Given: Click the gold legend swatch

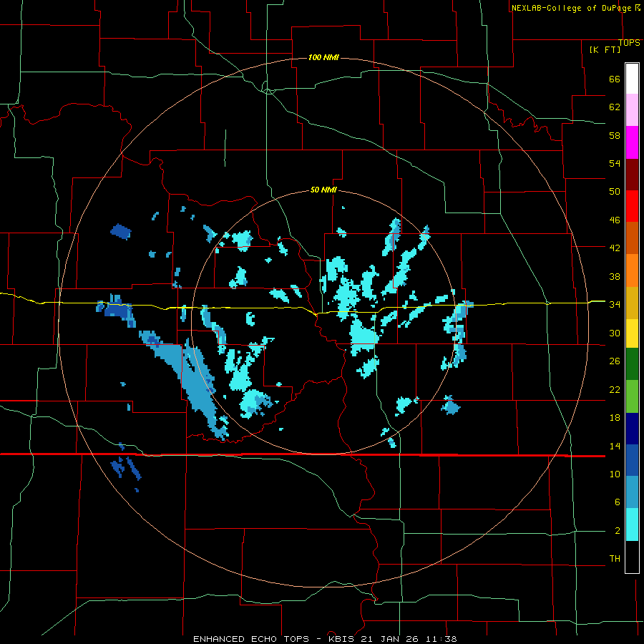Looking at the screenshot, I should 632,303.
